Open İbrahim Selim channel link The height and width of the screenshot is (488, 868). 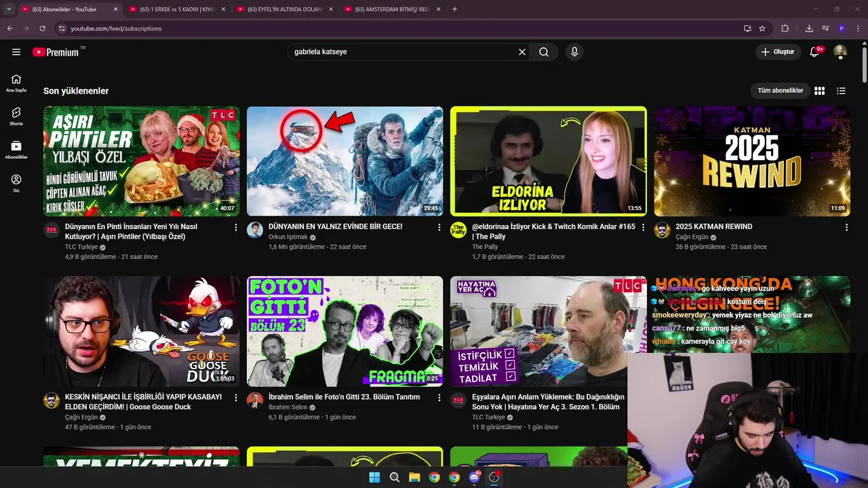point(288,407)
